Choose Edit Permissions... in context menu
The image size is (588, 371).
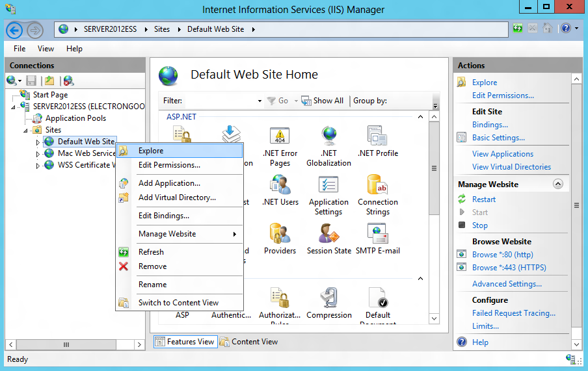click(180, 165)
